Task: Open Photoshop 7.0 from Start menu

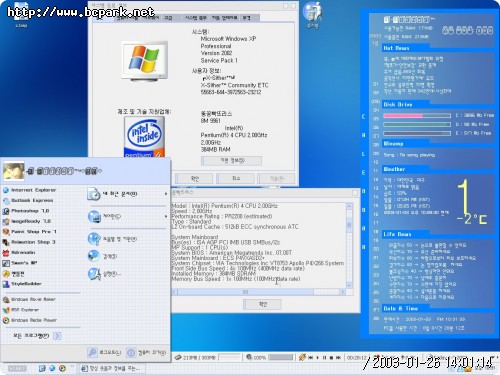Action: (26, 211)
